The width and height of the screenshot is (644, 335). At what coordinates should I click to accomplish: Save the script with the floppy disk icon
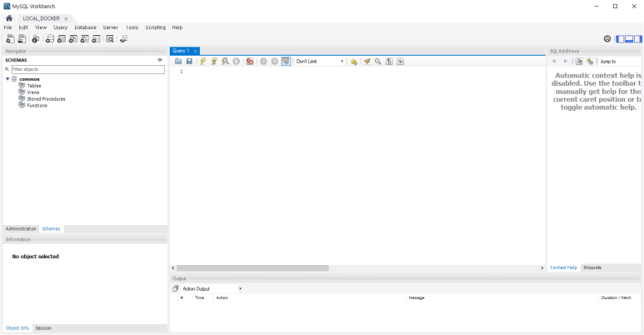coord(189,61)
